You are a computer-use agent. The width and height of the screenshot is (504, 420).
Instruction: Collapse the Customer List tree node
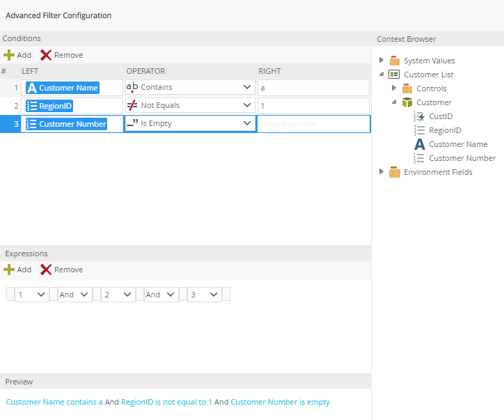[x=381, y=75]
